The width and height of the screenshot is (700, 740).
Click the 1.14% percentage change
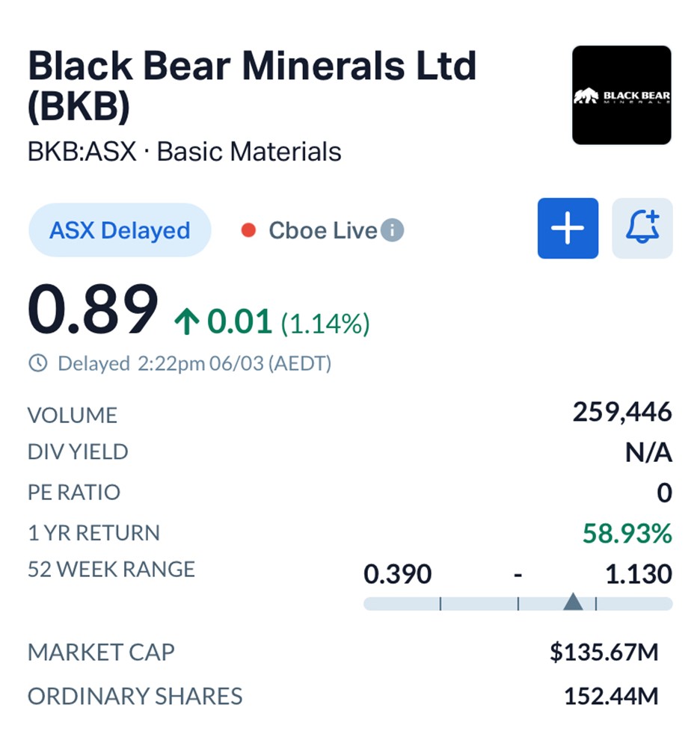325,324
